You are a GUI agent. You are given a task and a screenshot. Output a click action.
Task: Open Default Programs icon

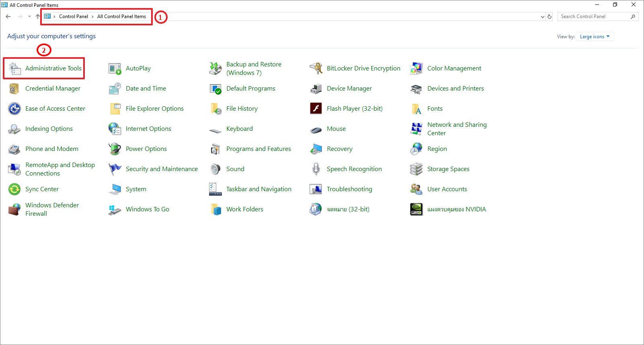pos(215,89)
